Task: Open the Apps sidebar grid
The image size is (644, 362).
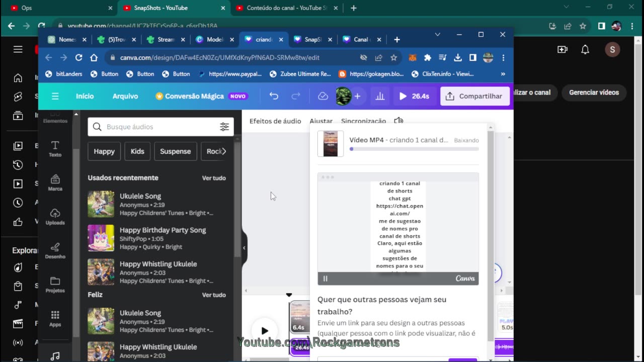Action: pos(55,318)
